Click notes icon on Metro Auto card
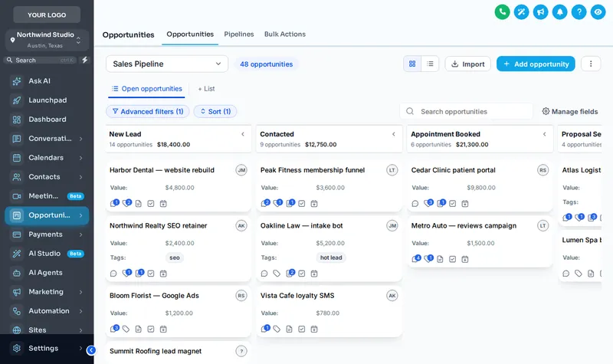Viewport: 613px width, 364px height. point(440,259)
